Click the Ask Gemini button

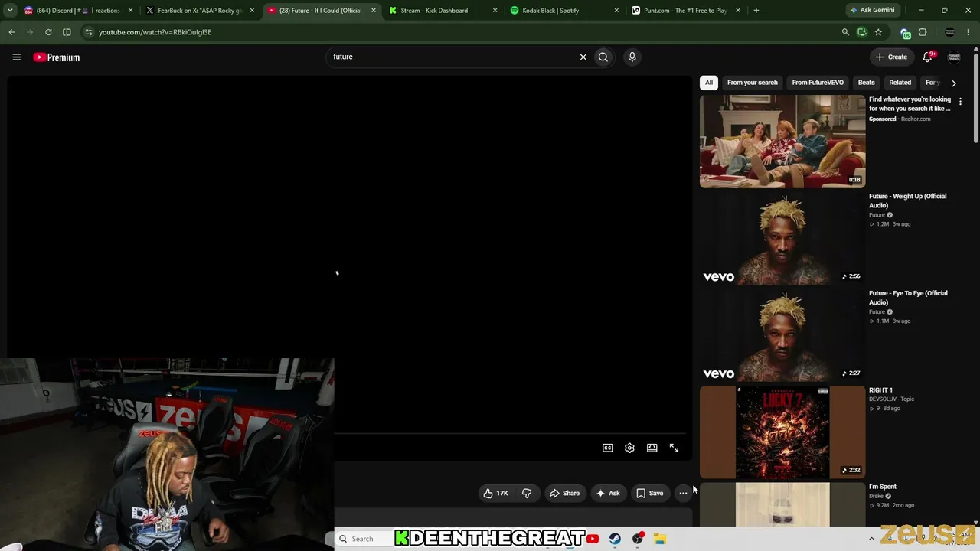pos(872,11)
